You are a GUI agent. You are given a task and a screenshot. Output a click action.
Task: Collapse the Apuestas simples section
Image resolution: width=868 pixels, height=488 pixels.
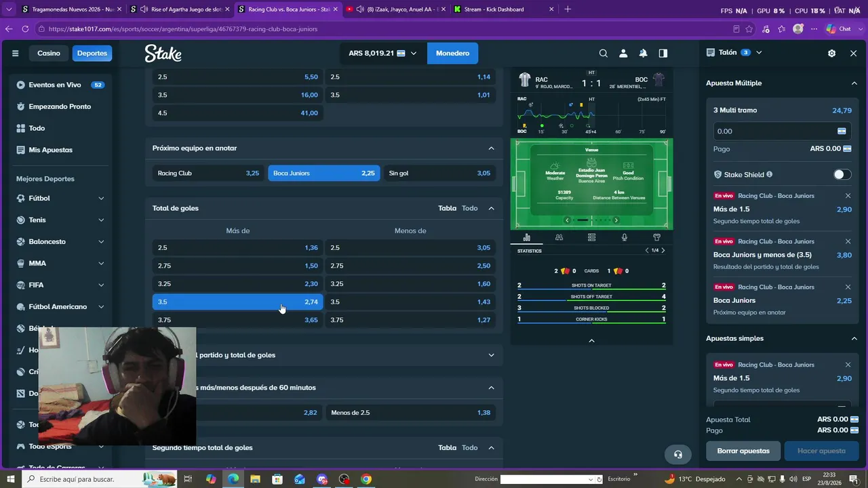(x=854, y=338)
